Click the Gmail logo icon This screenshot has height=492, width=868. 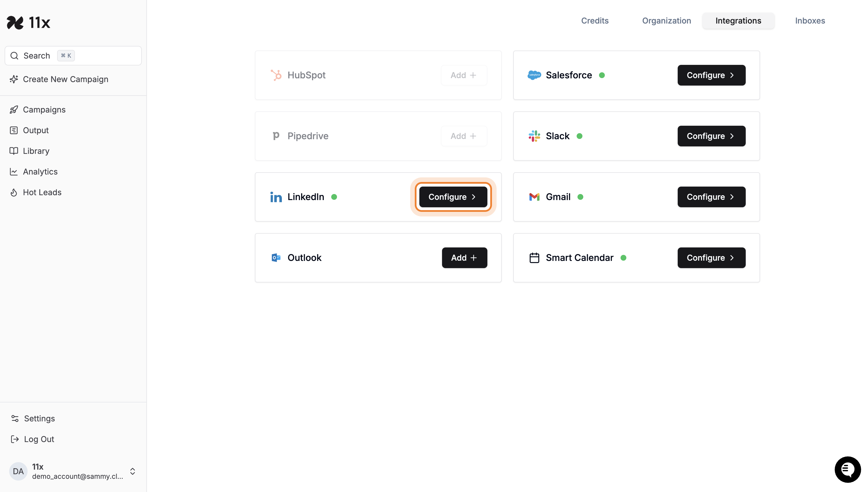(534, 197)
